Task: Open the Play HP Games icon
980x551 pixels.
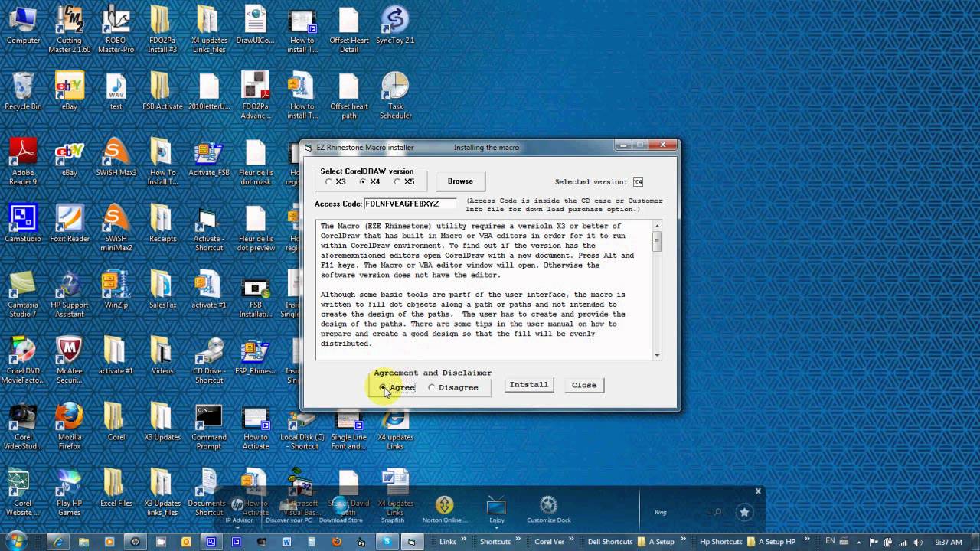Action: (70, 493)
